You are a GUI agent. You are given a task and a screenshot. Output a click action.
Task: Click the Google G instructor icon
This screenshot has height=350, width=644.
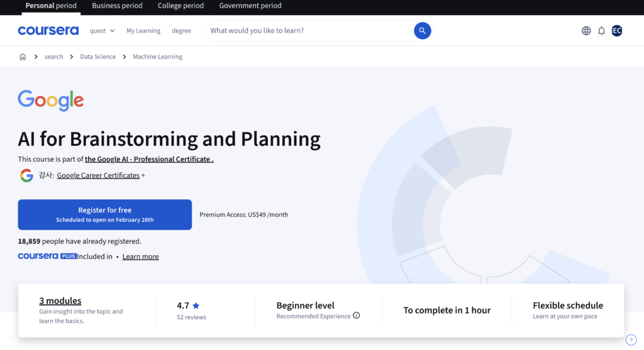pyautogui.click(x=26, y=175)
